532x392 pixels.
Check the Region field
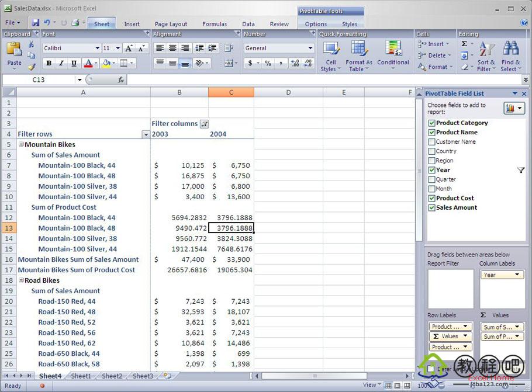[x=431, y=161]
